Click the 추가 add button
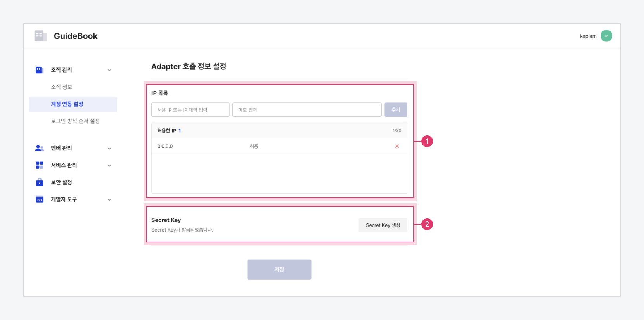 click(x=396, y=110)
